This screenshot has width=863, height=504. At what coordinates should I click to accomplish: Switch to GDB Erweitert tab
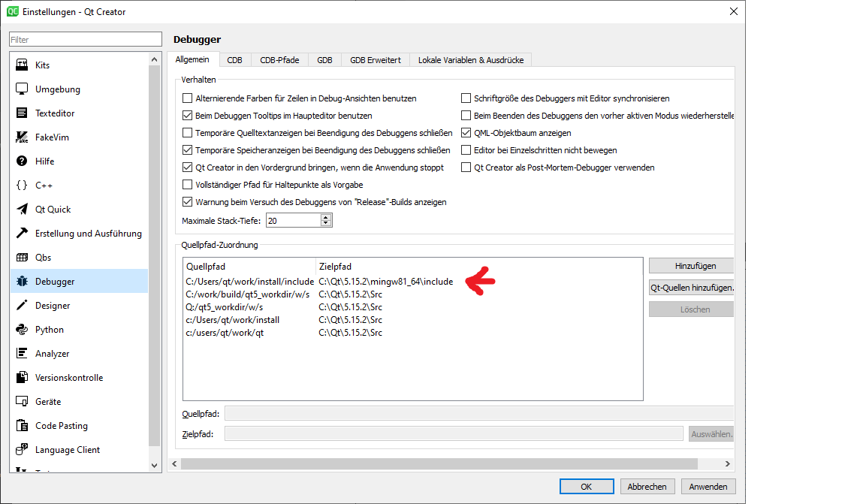click(376, 60)
